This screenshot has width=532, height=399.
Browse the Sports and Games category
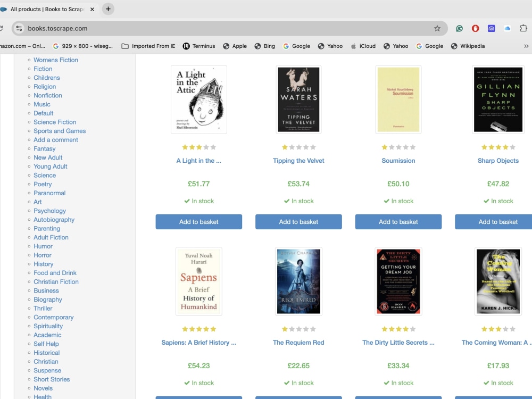(60, 131)
